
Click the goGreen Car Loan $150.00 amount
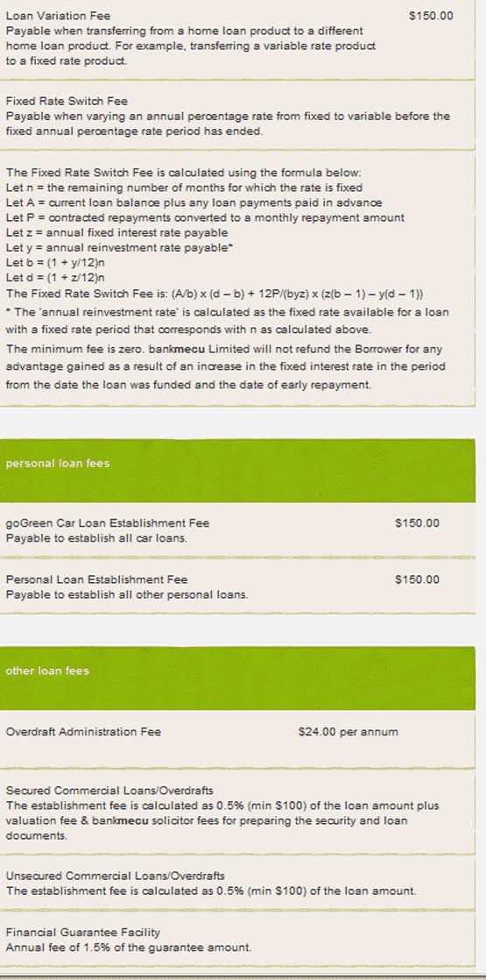(x=418, y=523)
